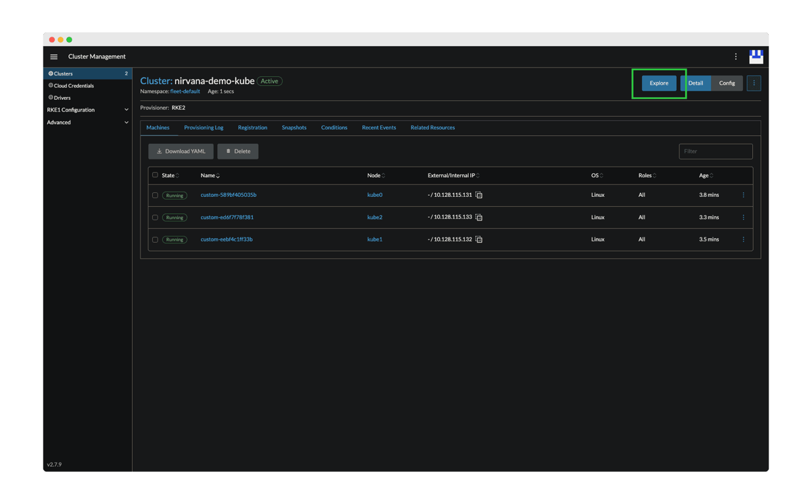Image resolution: width=812 pixels, height=504 pixels.
Task: Expand RKE1 Configuration section
Action: 87,110
